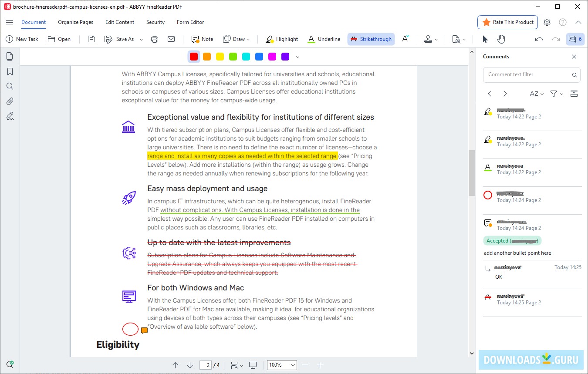
Task: Redo the last undone action
Action: (x=556, y=39)
